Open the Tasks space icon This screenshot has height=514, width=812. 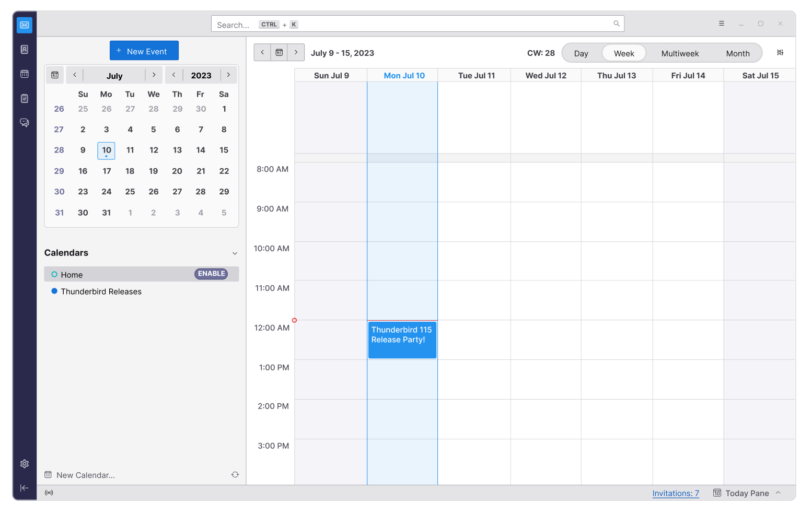[x=25, y=98]
